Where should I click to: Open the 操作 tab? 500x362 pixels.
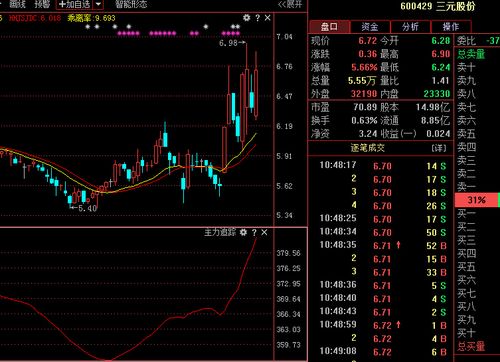point(451,27)
